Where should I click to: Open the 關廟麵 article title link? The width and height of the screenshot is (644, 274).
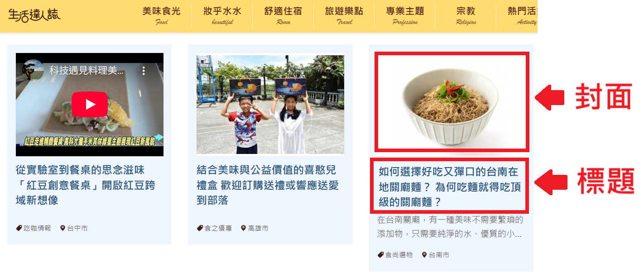pos(449,187)
